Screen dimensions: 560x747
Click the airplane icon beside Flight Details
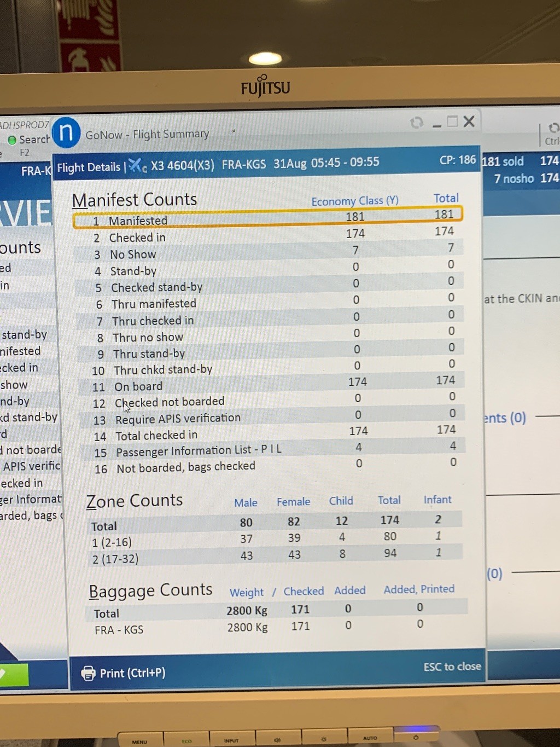tap(137, 165)
